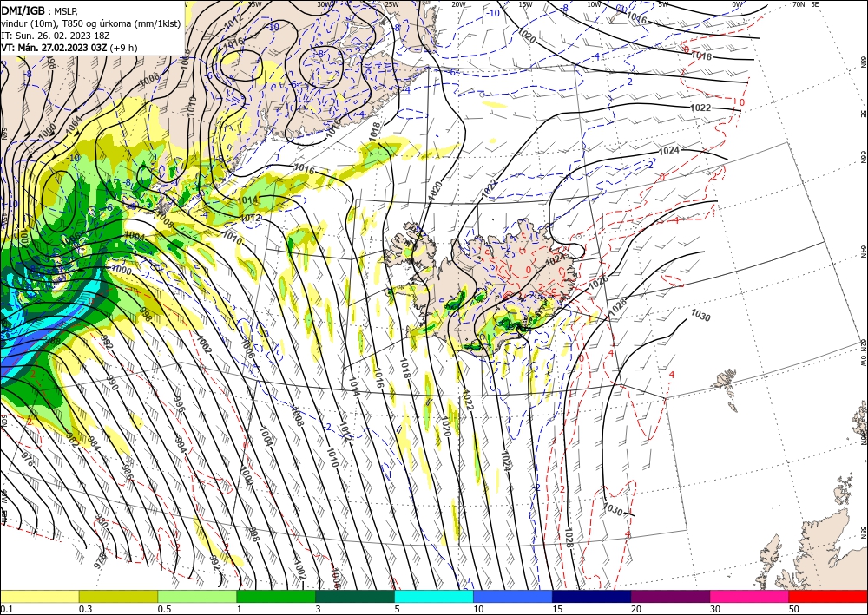Image resolution: width=868 pixels, height=615 pixels.
Task: Click the '982' isobar label
Action: 72,440
